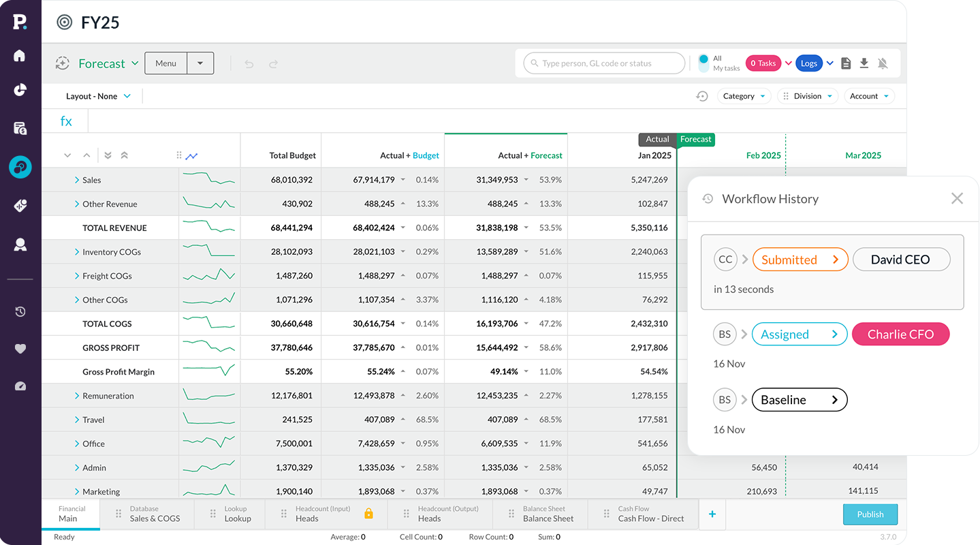Toggle the All / My tasks switch
The height and width of the screenshot is (545, 980).
tap(704, 63)
